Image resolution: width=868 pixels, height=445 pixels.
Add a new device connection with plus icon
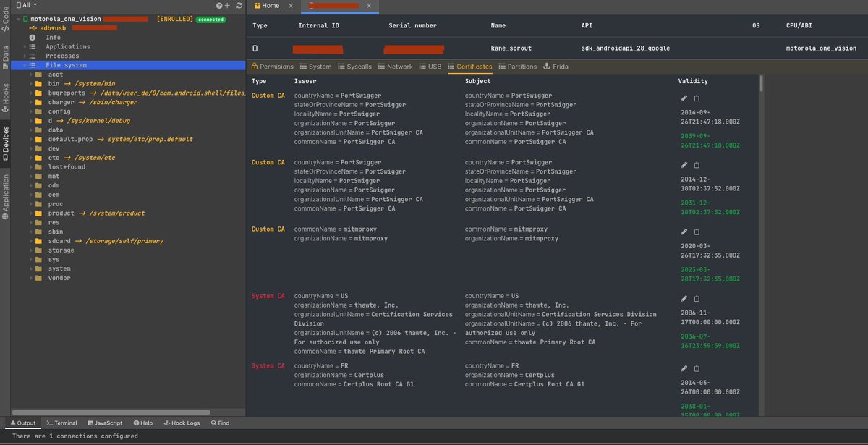tap(226, 5)
